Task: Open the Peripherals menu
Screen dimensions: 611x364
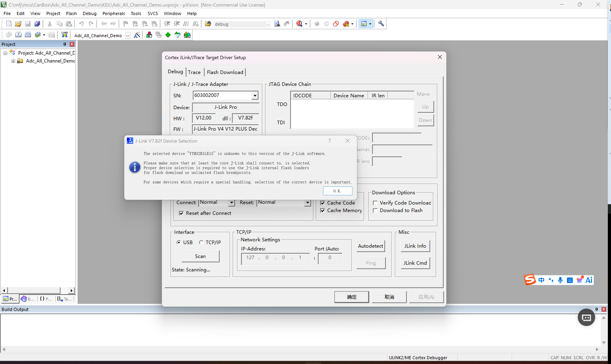Action: pyautogui.click(x=114, y=13)
